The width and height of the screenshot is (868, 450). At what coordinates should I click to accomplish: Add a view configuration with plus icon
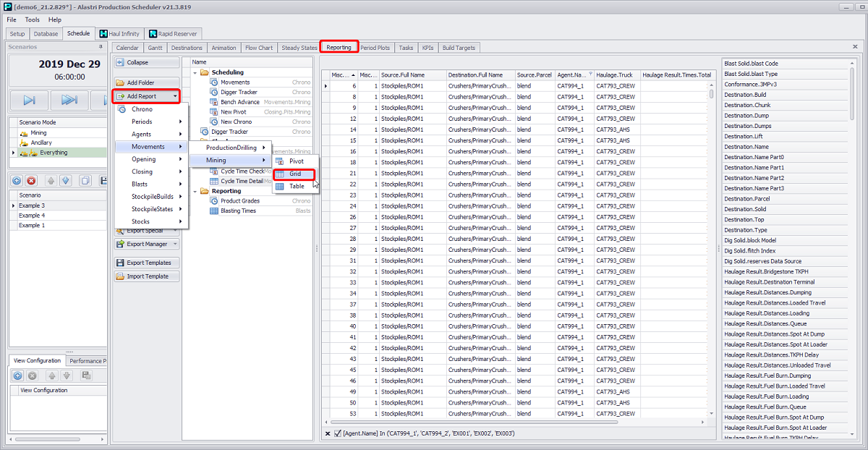pos(17,375)
